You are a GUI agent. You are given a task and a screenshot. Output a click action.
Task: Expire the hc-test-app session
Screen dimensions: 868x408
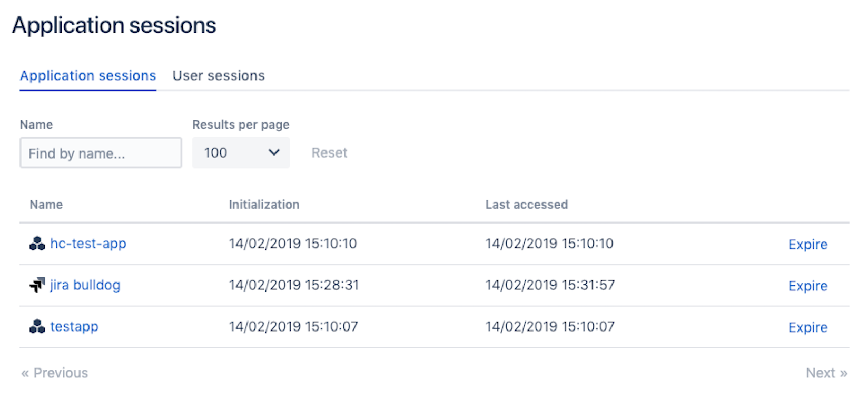[x=807, y=245]
